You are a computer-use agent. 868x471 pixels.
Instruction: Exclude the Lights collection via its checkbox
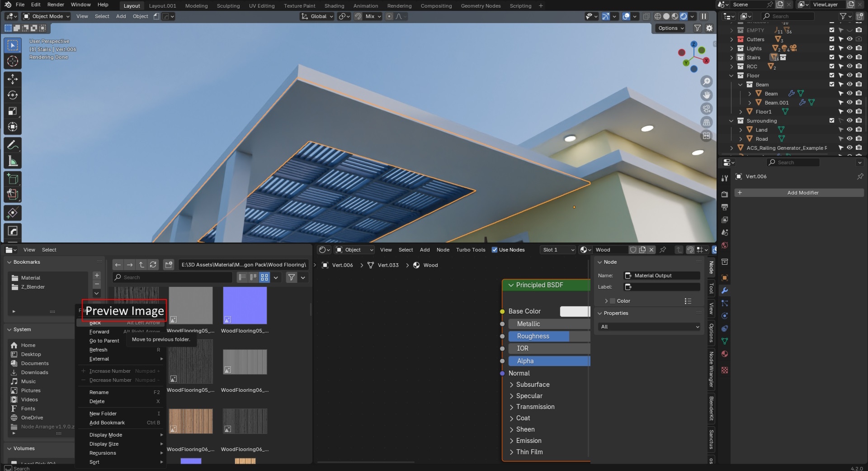[831, 48]
